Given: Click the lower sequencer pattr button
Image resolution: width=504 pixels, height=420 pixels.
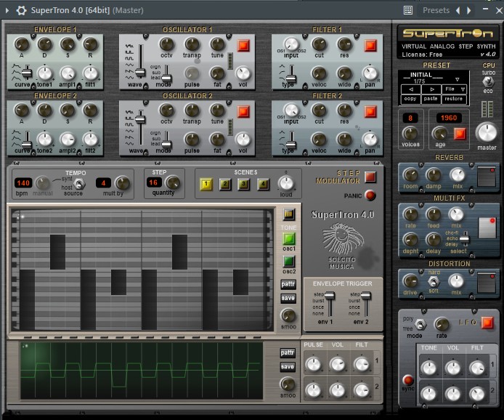Looking at the screenshot, I should (288, 353).
